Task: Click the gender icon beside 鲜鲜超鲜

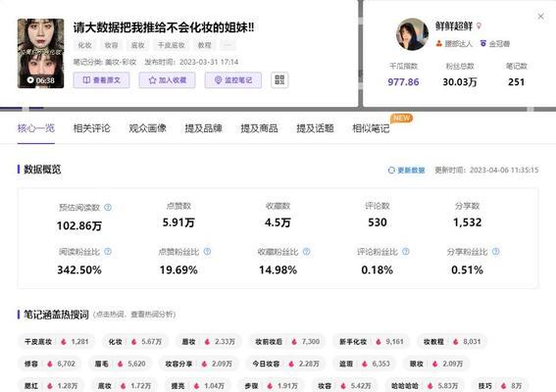Action: tap(479, 25)
